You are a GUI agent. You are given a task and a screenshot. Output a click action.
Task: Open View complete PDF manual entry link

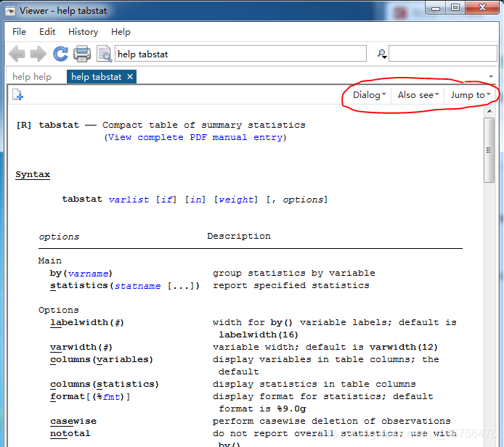click(x=195, y=137)
